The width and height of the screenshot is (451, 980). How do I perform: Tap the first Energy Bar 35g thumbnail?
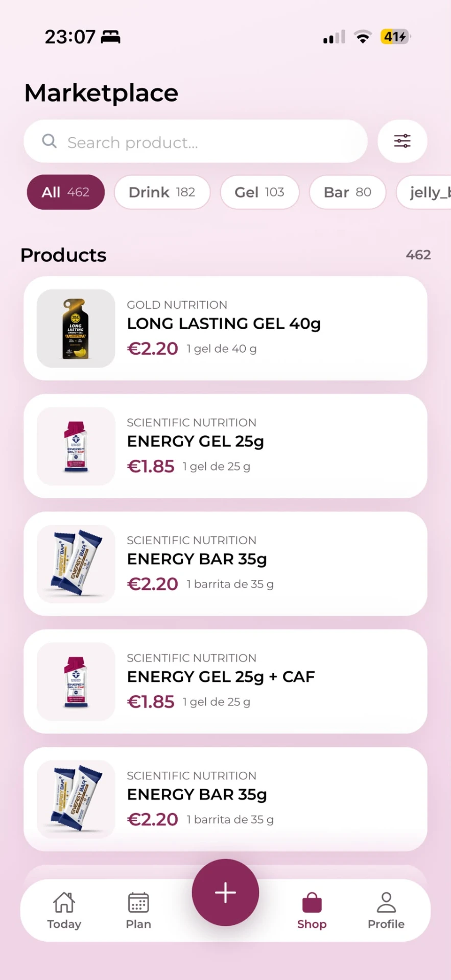pos(76,563)
